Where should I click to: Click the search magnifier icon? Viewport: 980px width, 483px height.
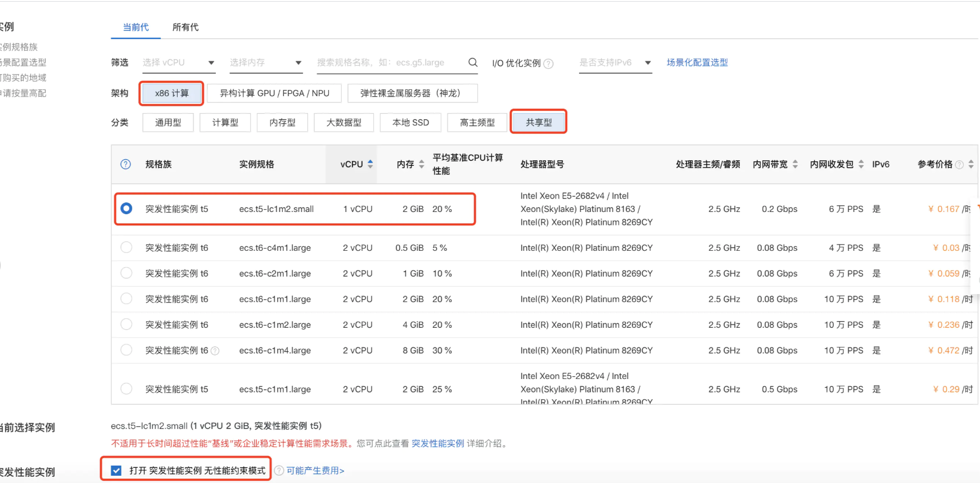pyautogui.click(x=473, y=62)
